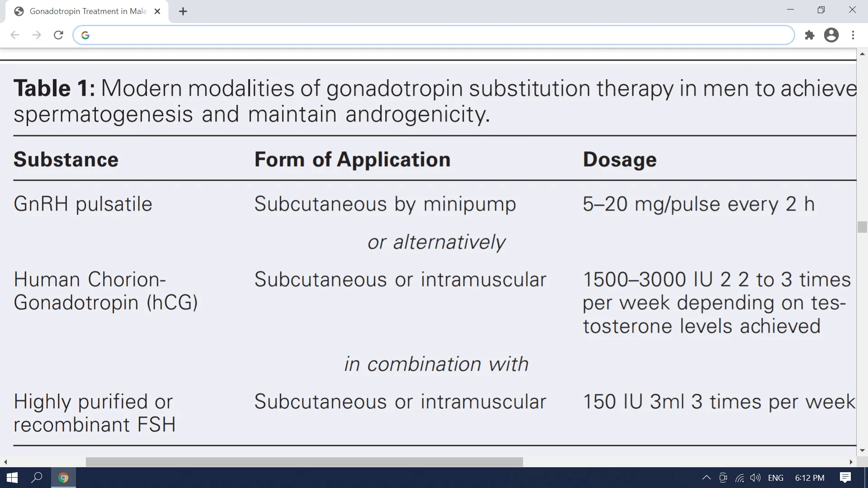Screen dimensions: 868x488
Task: Click the browser forward arrow
Action: click(x=37, y=35)
